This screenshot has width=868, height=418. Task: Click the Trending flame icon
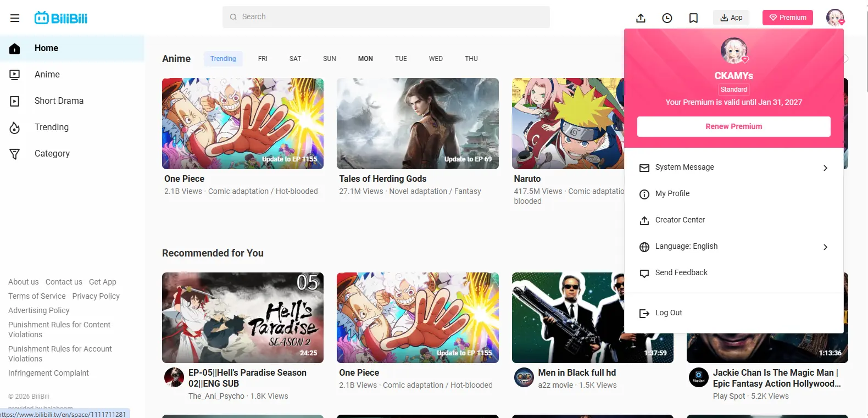[15, 127]
